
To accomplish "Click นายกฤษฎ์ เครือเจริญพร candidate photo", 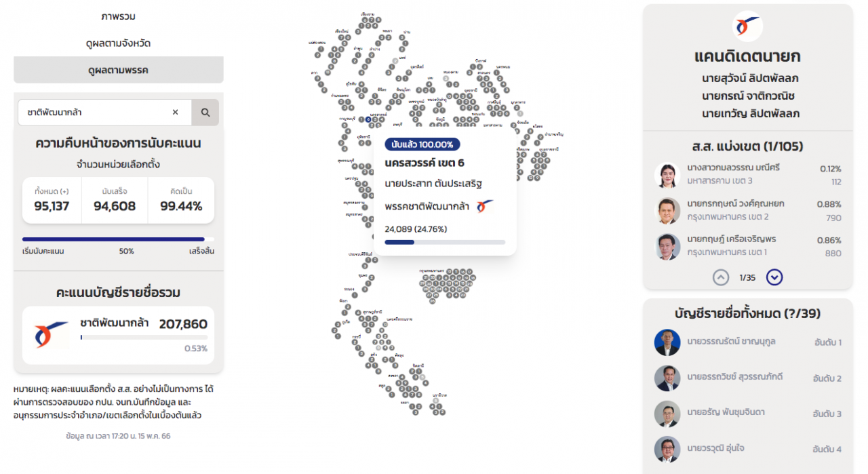I will [x=667, y=247].
